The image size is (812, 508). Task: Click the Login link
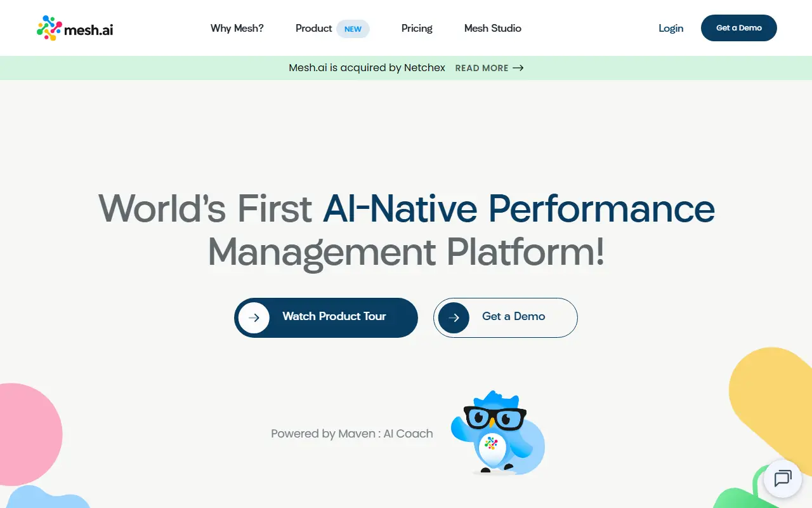coord(671,29)
